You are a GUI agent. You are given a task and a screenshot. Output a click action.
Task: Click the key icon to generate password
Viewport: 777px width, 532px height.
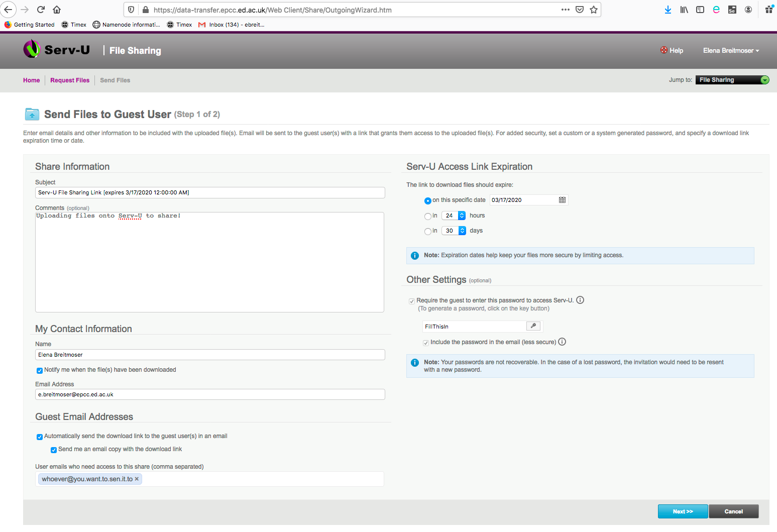coord(533,326)
